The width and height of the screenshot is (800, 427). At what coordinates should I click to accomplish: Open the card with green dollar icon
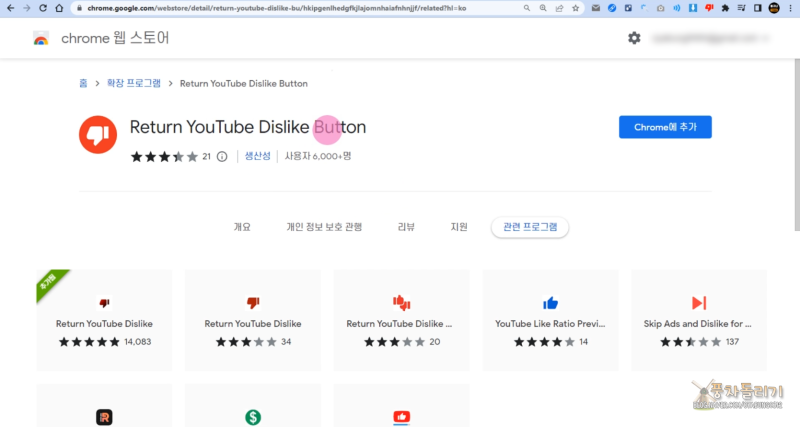coord(253,406)
